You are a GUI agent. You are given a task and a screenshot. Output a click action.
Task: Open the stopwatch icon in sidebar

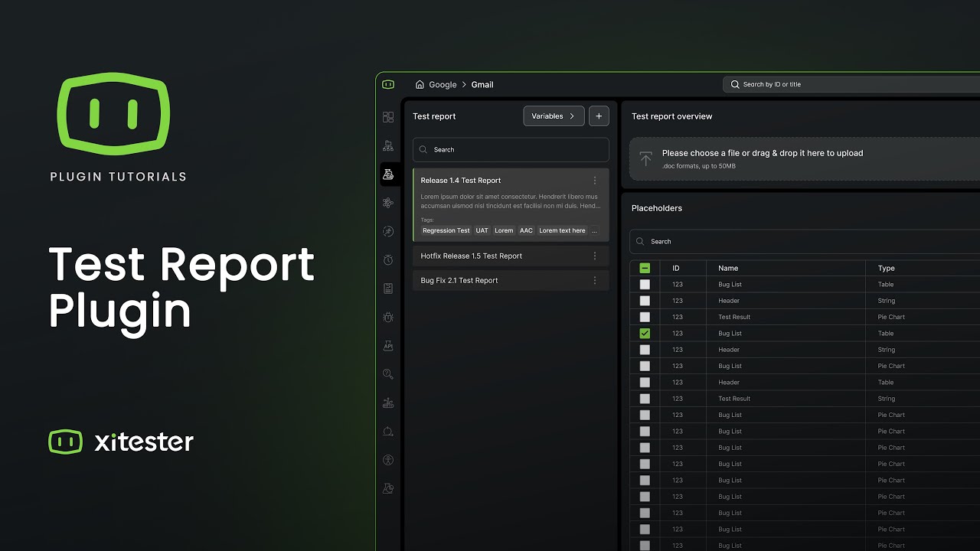[x=388, y=260]
